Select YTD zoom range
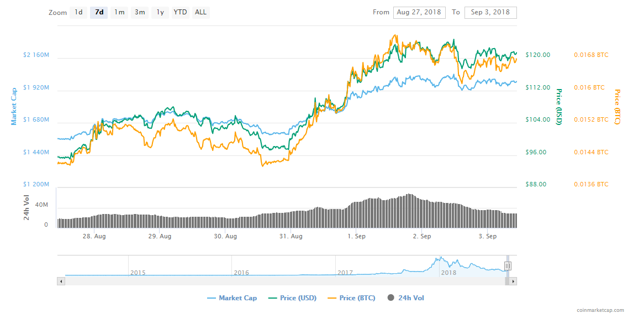Screen dimensions: 644x334 click(x=180, y=12)
